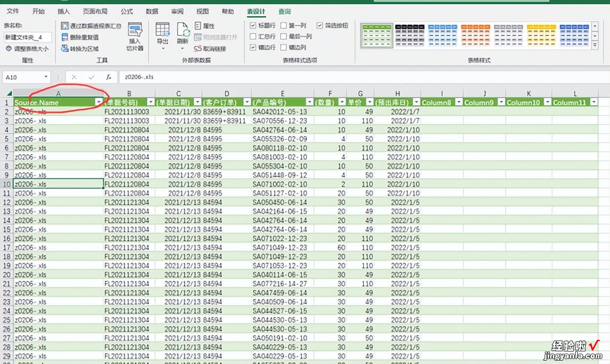Click cell with SA051448-09-12

283,175
